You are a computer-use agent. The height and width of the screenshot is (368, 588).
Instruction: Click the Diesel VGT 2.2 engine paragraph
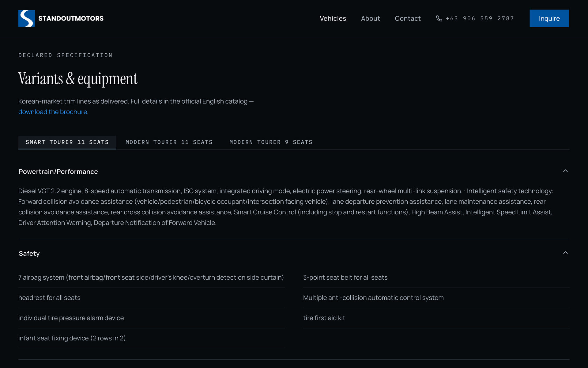pos(286,207)
